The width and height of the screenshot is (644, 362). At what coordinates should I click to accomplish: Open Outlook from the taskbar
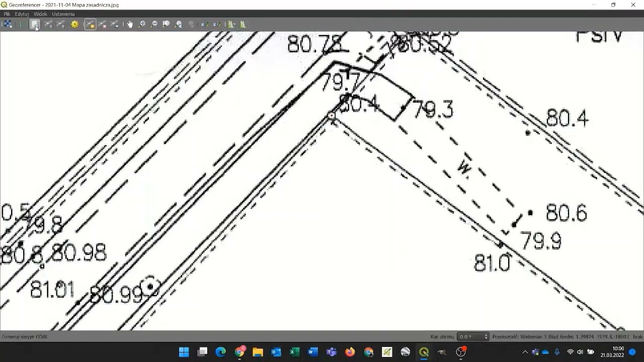tap(276, 352)
